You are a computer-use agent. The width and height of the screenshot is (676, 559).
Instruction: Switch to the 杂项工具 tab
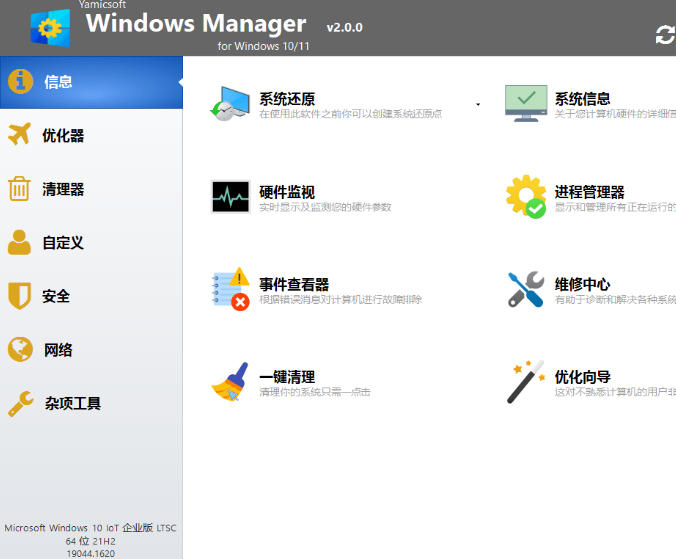(73, 403)
